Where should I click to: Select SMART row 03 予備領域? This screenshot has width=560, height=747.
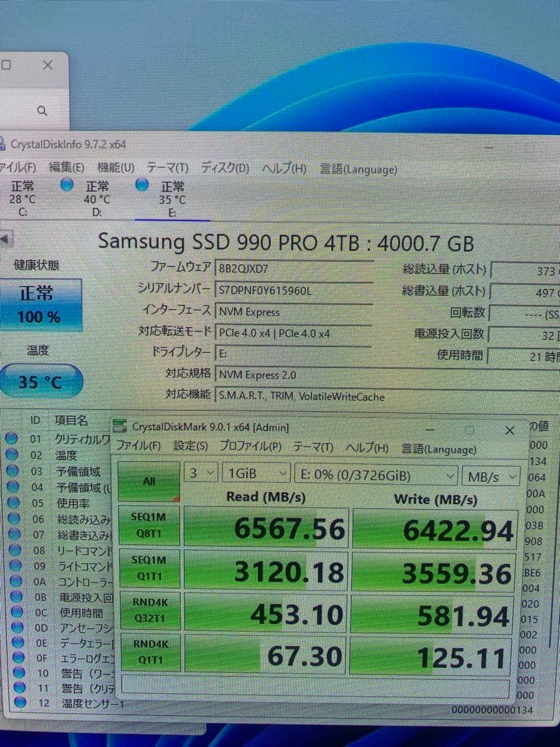pos(57,471)
